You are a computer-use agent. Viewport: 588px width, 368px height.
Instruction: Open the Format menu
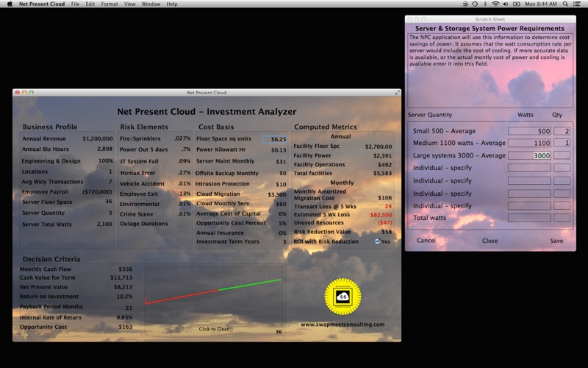(109, 4)
